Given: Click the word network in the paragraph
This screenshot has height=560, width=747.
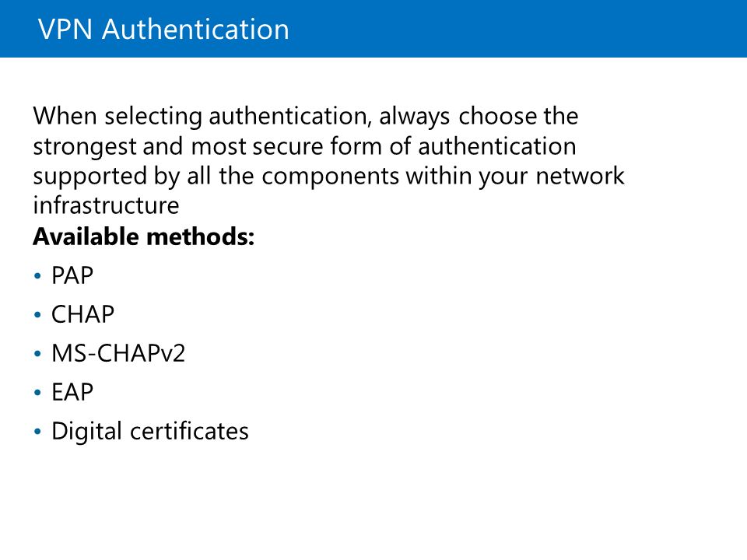Looking at the screenshot, I should 580,176.
